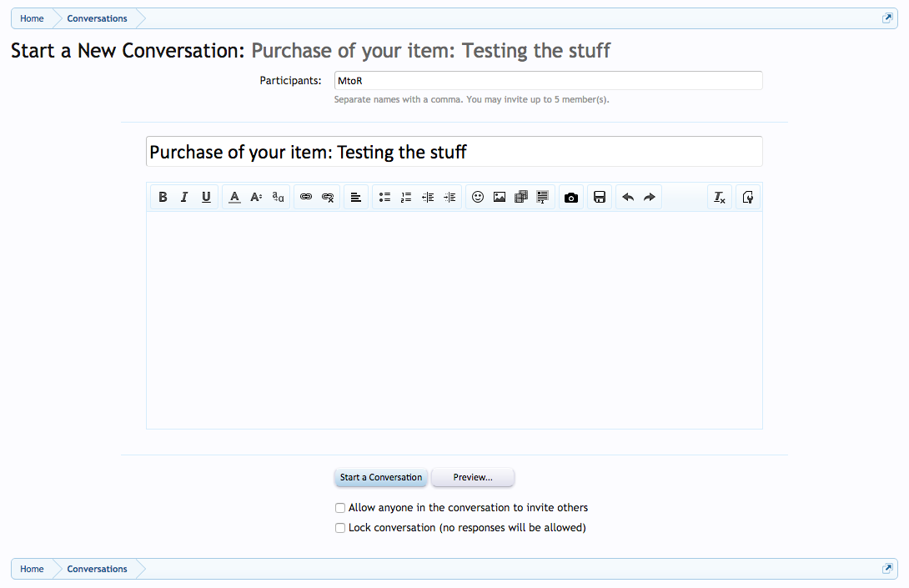Click inside the Participants field
909x588 pixels.
pos(547,81)
